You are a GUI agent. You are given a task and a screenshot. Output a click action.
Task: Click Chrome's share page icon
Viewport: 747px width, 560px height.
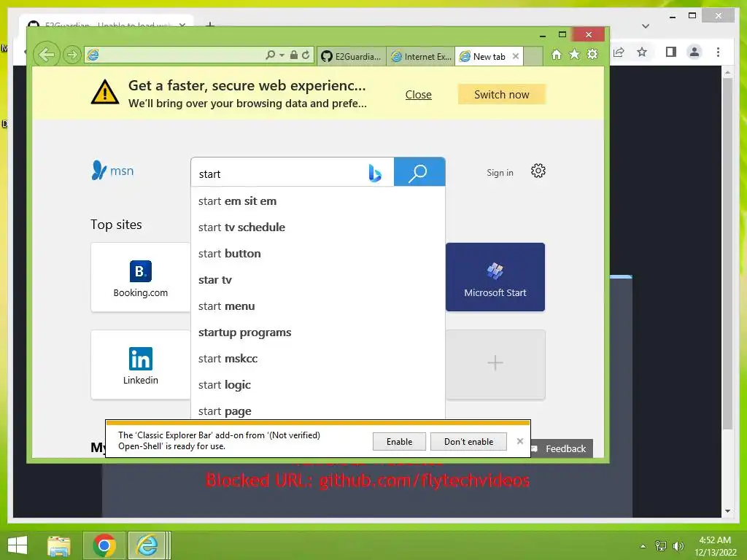(x=619, y=52)
